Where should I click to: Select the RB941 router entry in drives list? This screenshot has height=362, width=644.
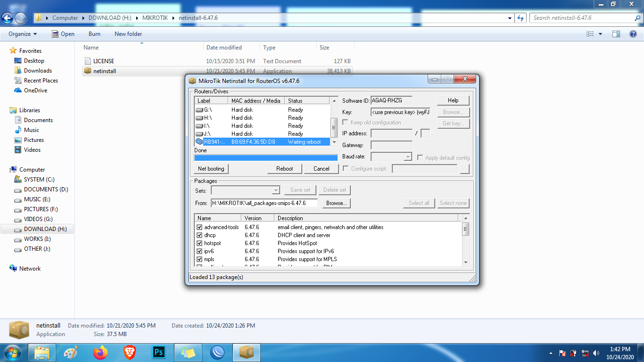[263, 142]
